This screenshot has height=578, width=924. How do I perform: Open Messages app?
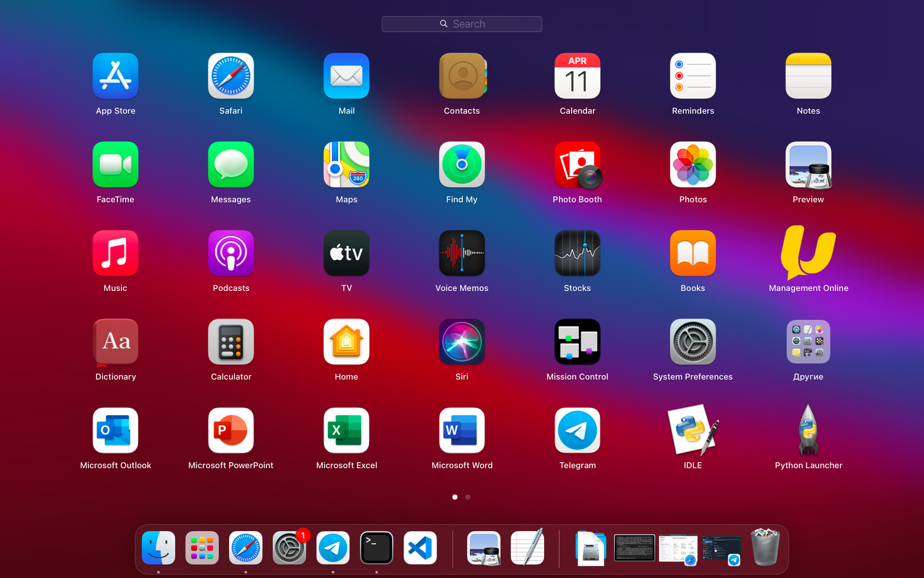pos(231,165)
